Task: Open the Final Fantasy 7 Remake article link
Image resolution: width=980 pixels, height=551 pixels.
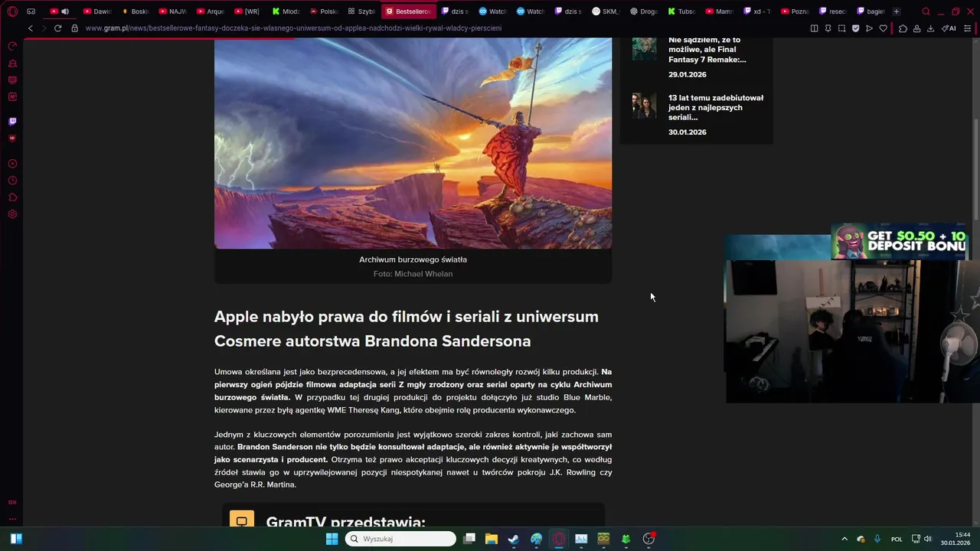Action: click(x=707, y=50)
